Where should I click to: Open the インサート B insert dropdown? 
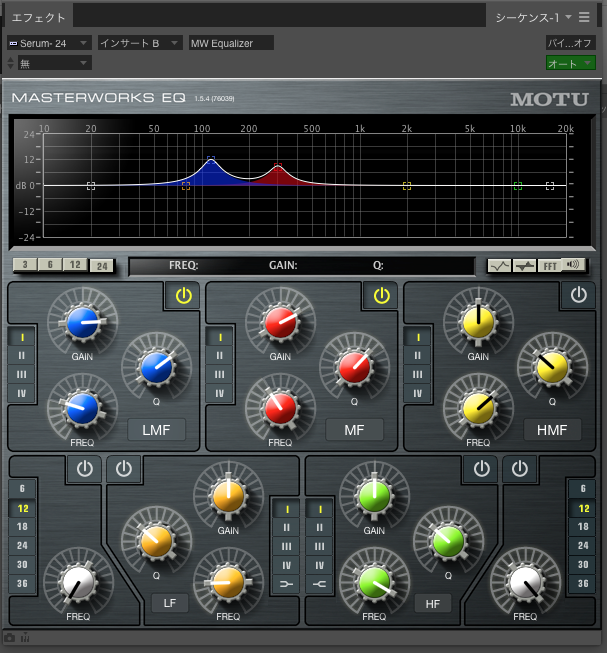(140, 43)
